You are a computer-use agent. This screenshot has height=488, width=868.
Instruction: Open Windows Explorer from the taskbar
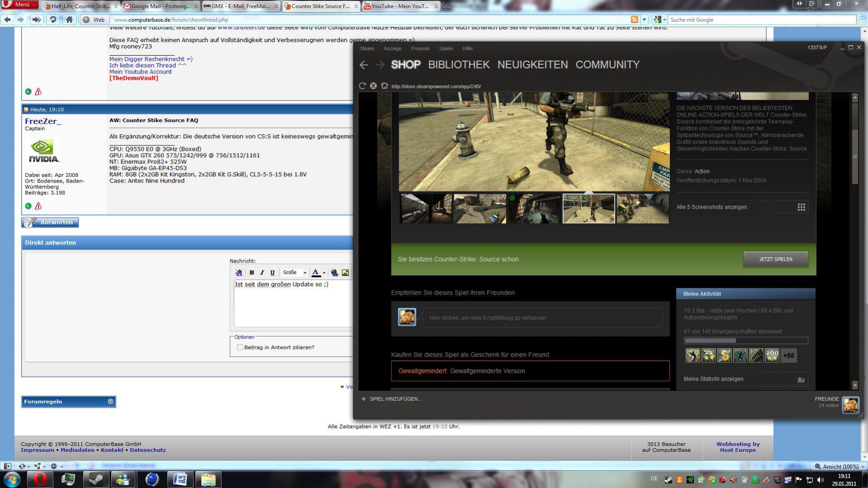208,479
